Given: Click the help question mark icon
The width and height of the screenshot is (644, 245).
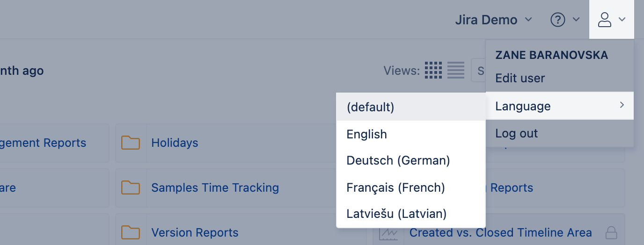Looking at the screenshot, I should (557, 20).
